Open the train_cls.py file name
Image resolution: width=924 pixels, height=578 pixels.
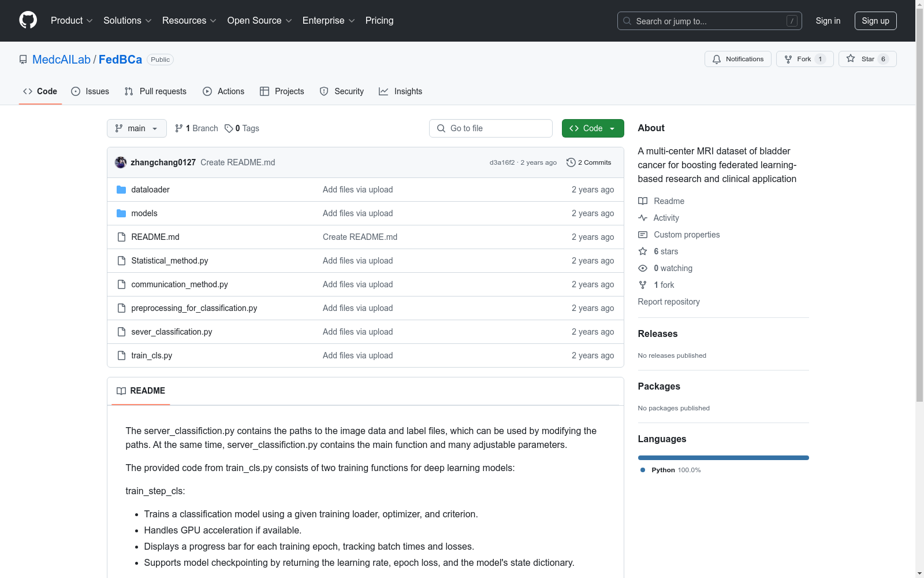pyautogui.click(x=152, y=355)
